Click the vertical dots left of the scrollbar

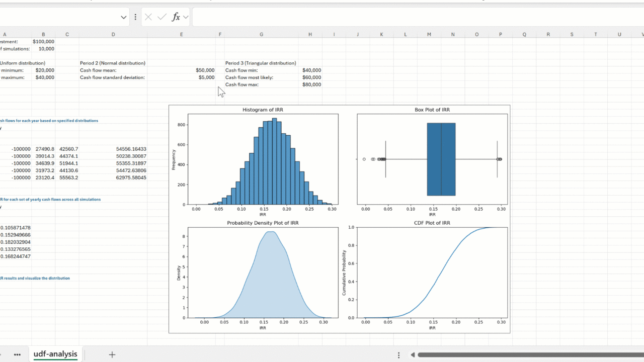coord(398,355)
